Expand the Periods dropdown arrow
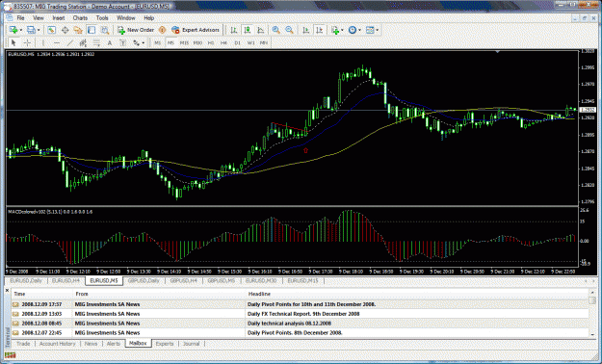Viewport: 602px width, 364px height. click(x=359, y=30)
